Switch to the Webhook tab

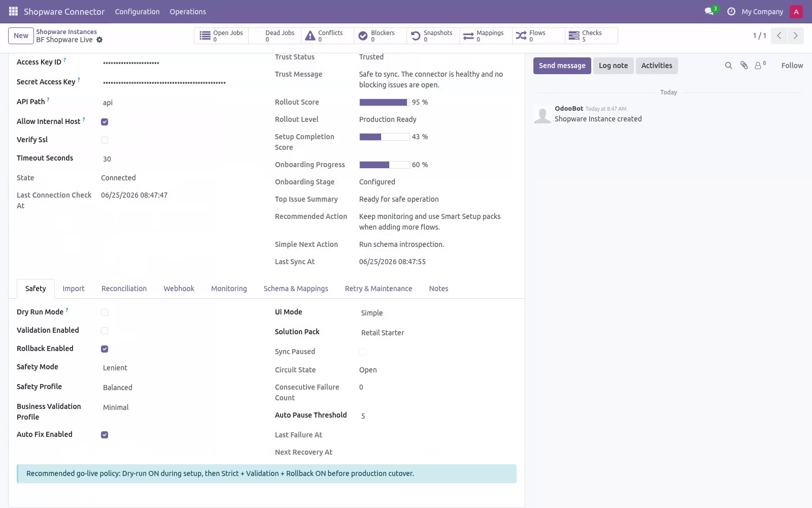179,289
